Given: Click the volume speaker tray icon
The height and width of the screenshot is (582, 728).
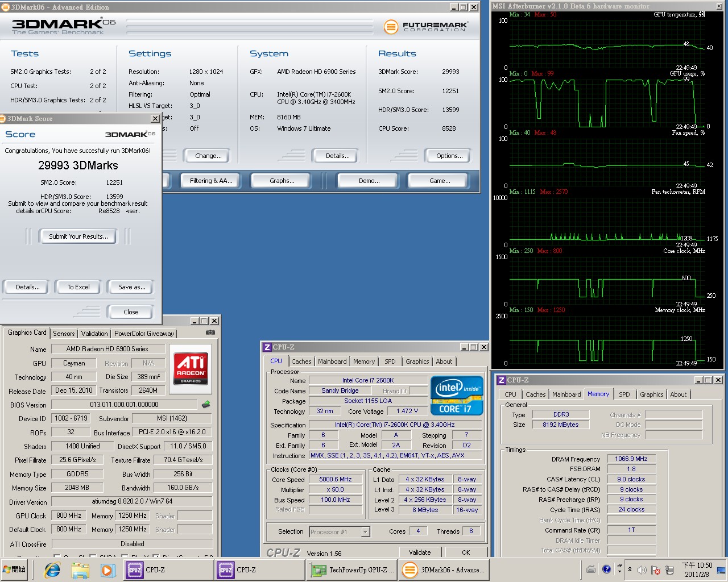Looking at the screenshot, I should point(642,569).
